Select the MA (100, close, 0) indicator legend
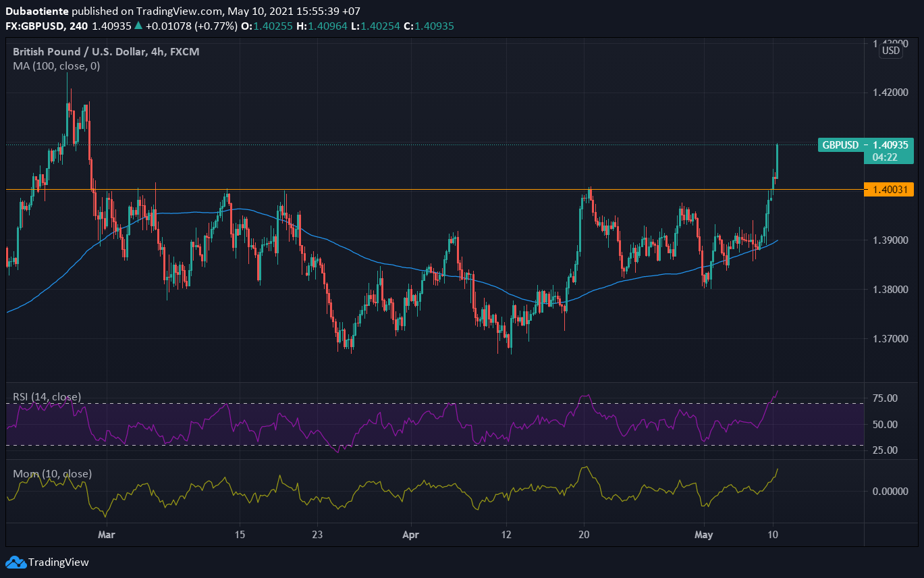This screenshot has height=578, width=924. [x=56, y=66]
